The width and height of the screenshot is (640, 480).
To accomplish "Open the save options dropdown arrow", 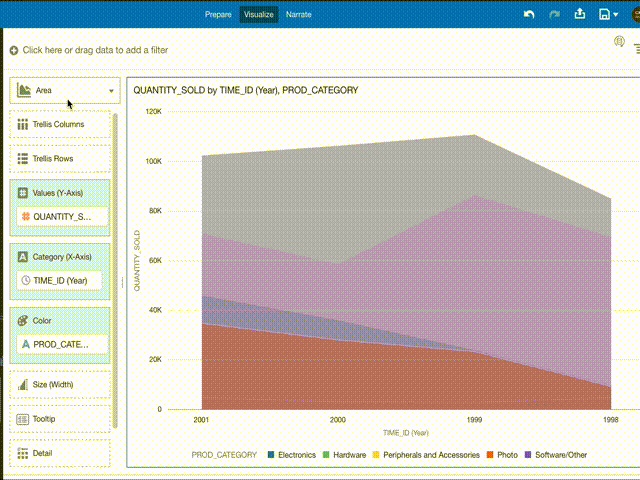I will 616,15.
